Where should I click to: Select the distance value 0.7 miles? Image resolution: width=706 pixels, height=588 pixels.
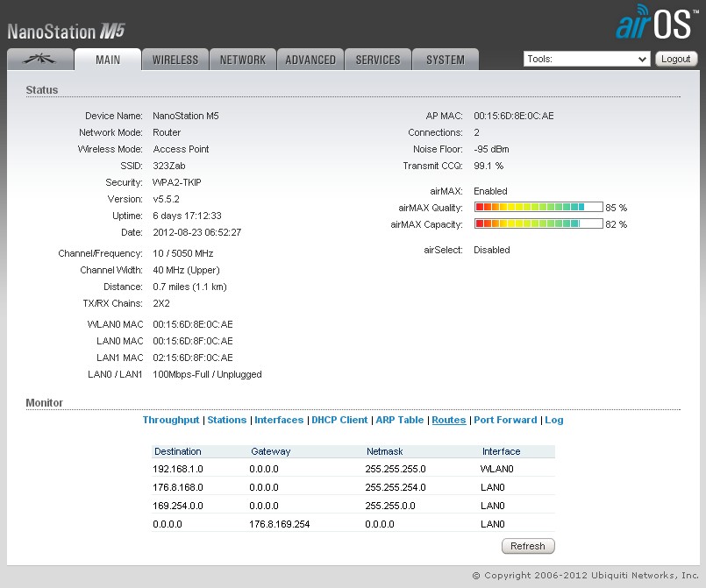tap(171, 287)
